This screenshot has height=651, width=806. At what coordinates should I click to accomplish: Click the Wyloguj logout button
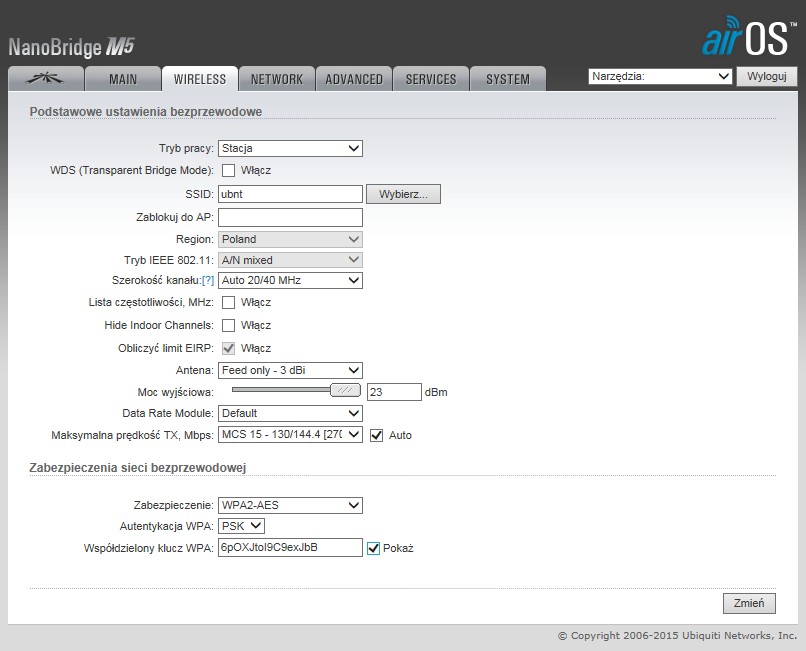coord(766,77)
